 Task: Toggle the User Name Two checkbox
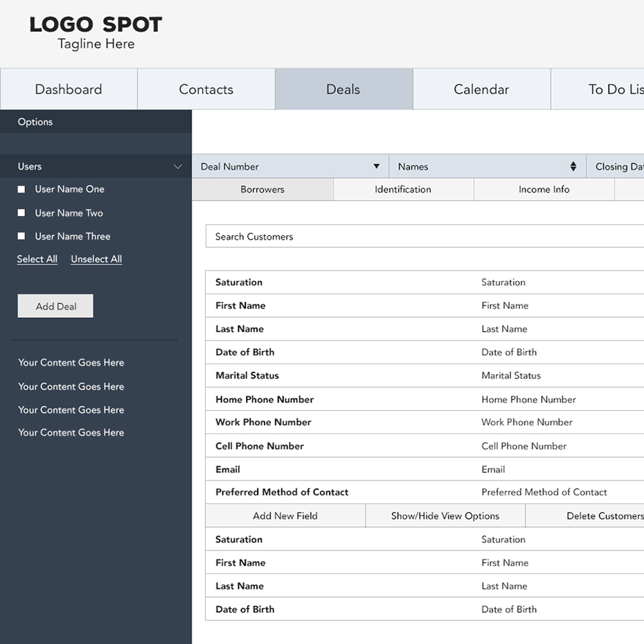(21, 213)
